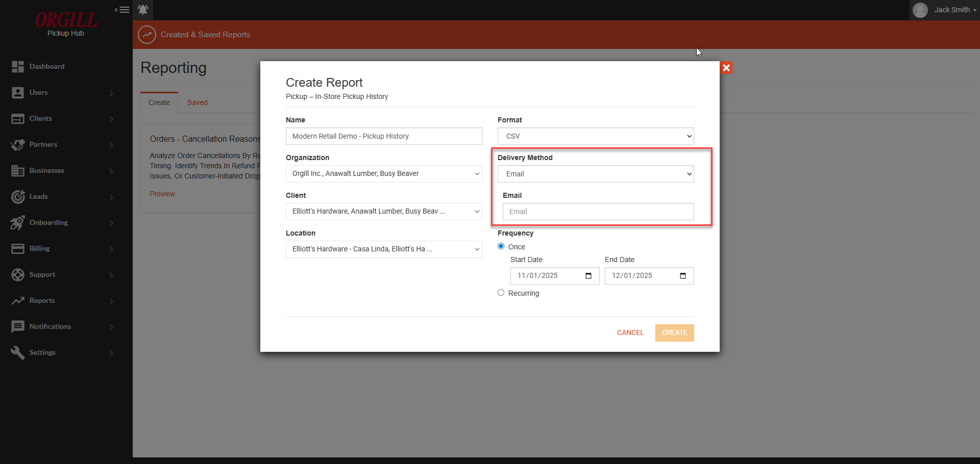The width and height of the screenshot is (980, 464).
Task: Expand the Onboarding submenu chevron
Action: click(x=111, y=223)
